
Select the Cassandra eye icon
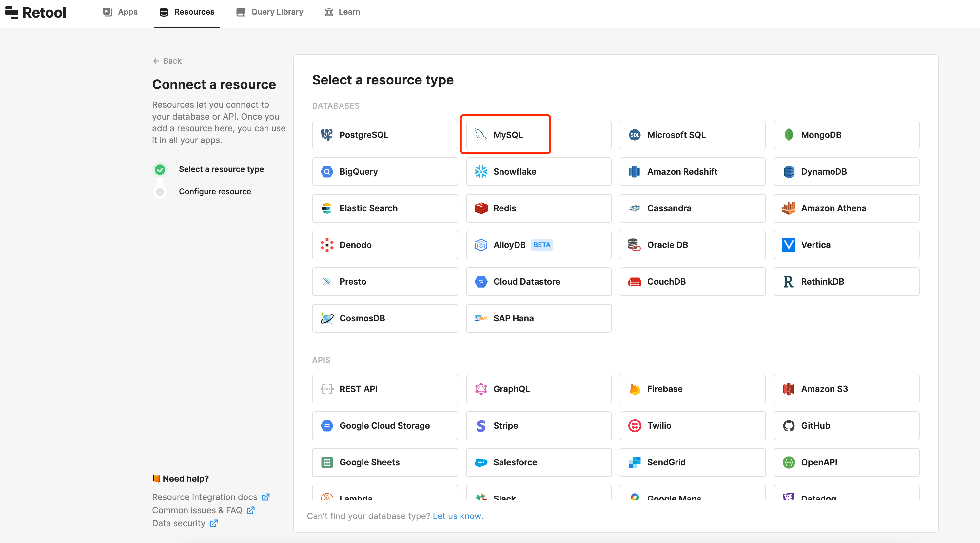[635, 208]
